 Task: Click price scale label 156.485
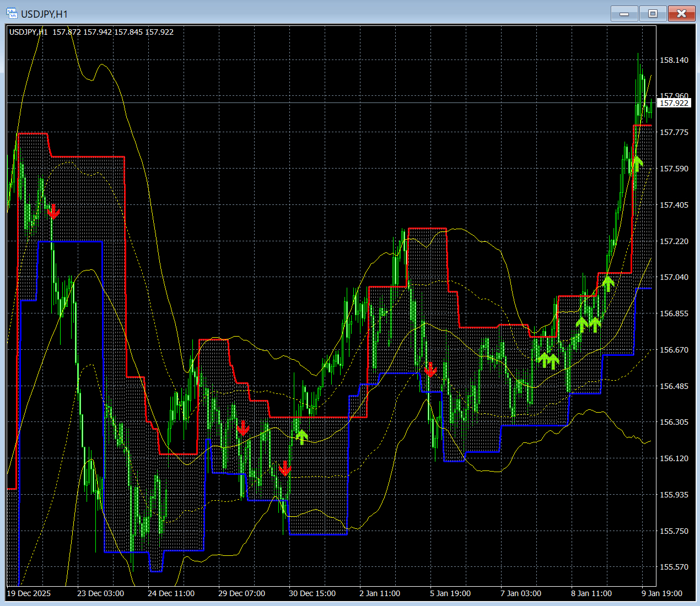click(674, 386)
